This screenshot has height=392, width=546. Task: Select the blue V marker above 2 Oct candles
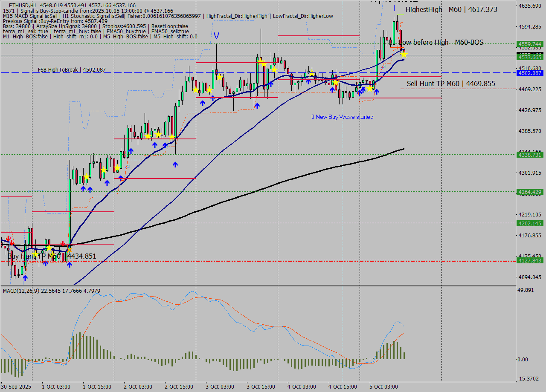[x=217, y=36]
